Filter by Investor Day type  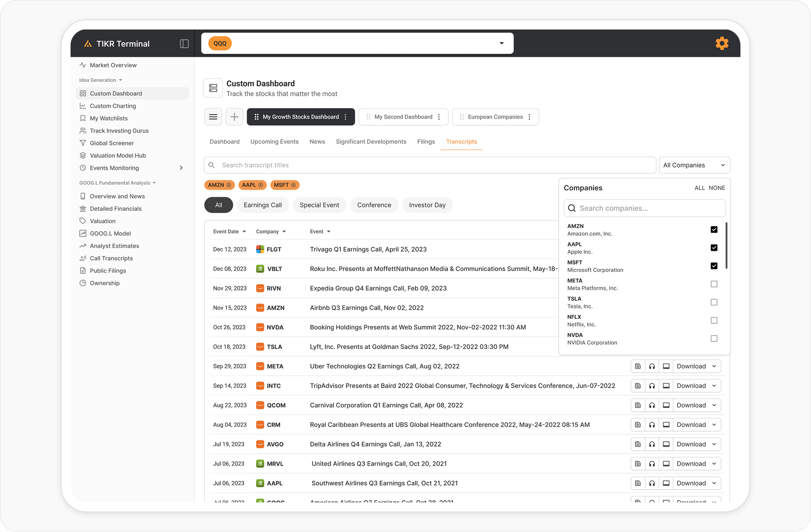427,205
